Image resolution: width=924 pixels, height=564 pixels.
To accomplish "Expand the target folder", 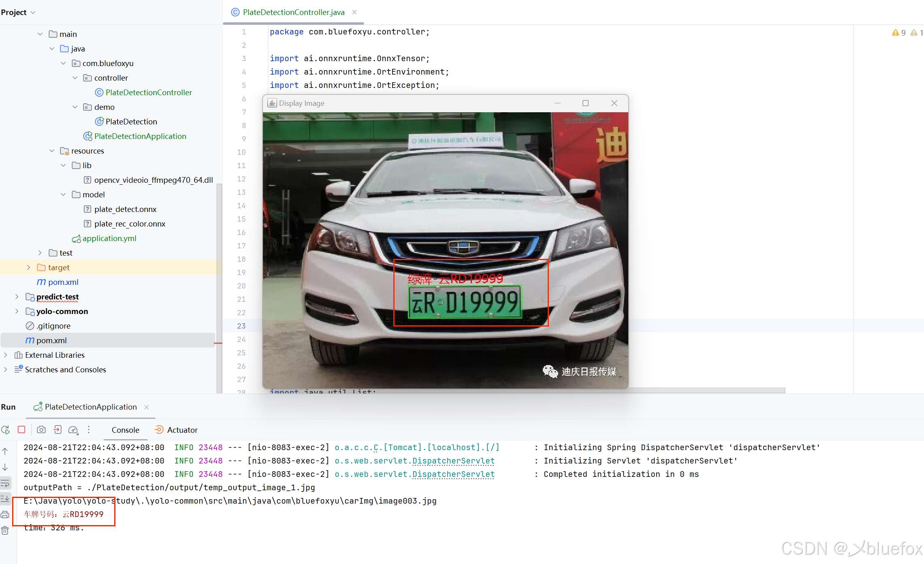I will (28, 267).
